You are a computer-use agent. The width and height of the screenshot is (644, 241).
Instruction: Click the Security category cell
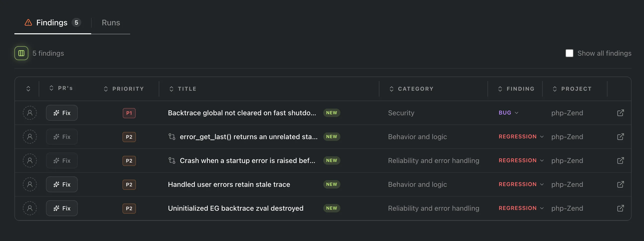point(401,113)
